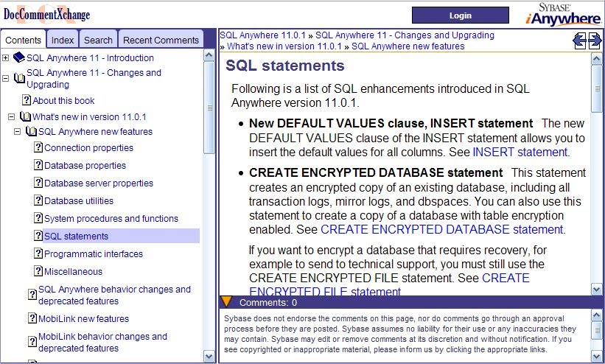
Task: Select Database server properties topic
Action: point(99,183)
